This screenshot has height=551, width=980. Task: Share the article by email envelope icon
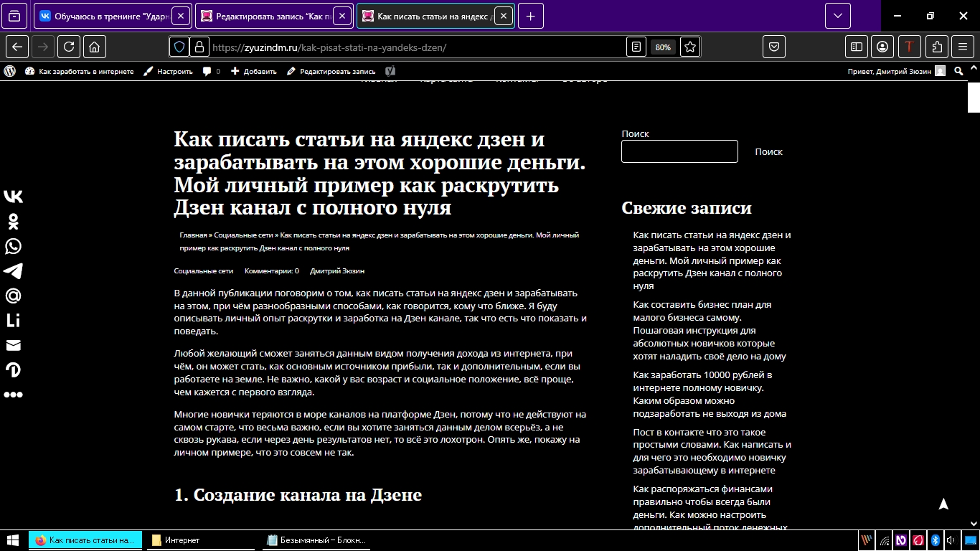pos(13,345)
